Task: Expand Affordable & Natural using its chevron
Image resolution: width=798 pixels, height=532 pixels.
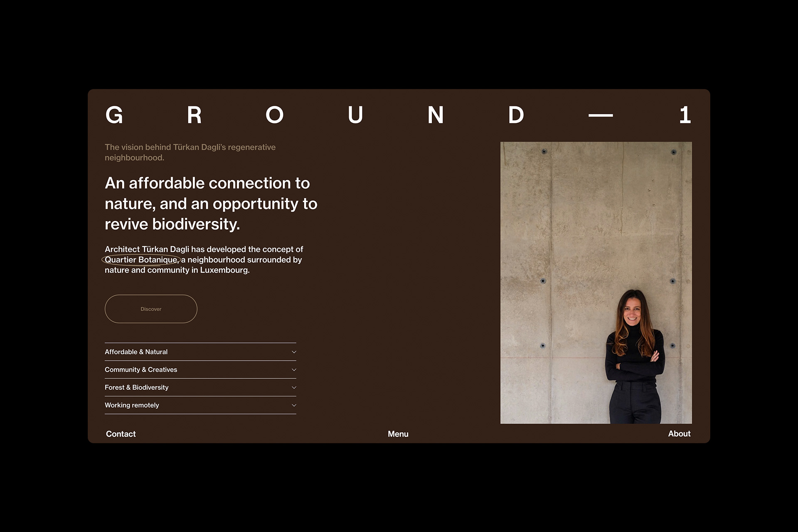Action: 294,352
